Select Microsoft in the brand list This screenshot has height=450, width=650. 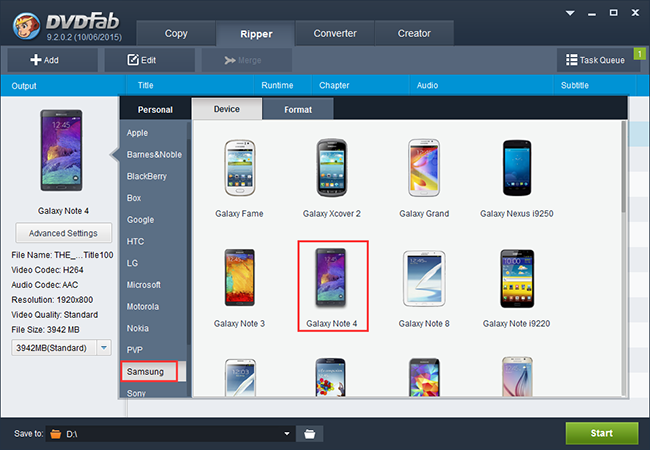tap(143, 285)
